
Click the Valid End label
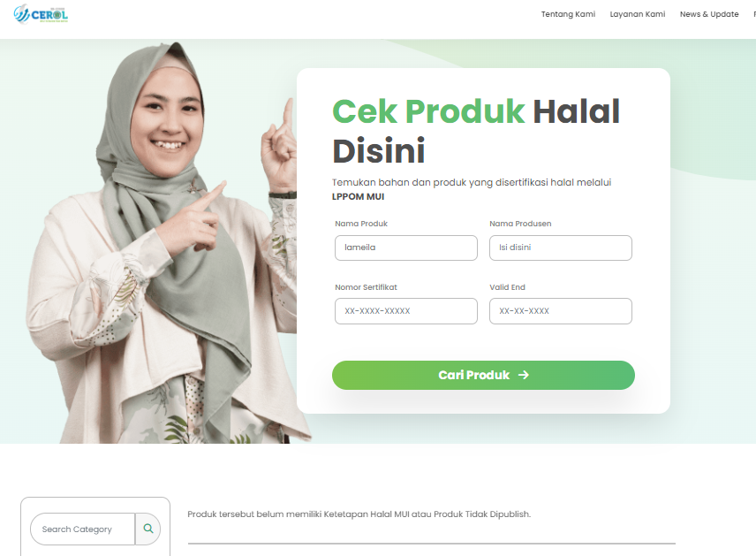coord(507,287)
